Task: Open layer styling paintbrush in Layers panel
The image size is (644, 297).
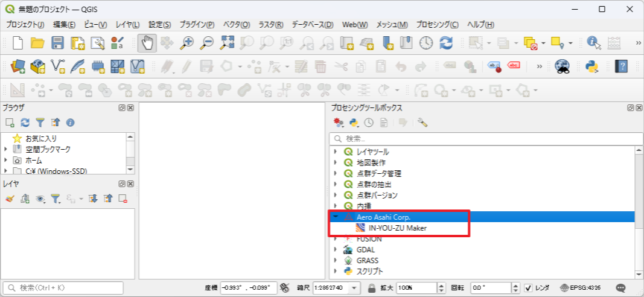Action: click(x=10, y=198)
